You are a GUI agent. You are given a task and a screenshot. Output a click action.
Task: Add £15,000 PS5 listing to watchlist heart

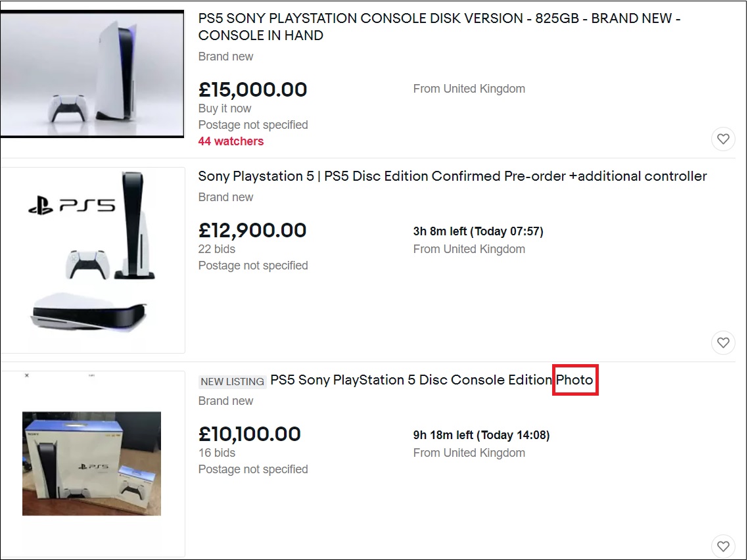click(723, 139)
